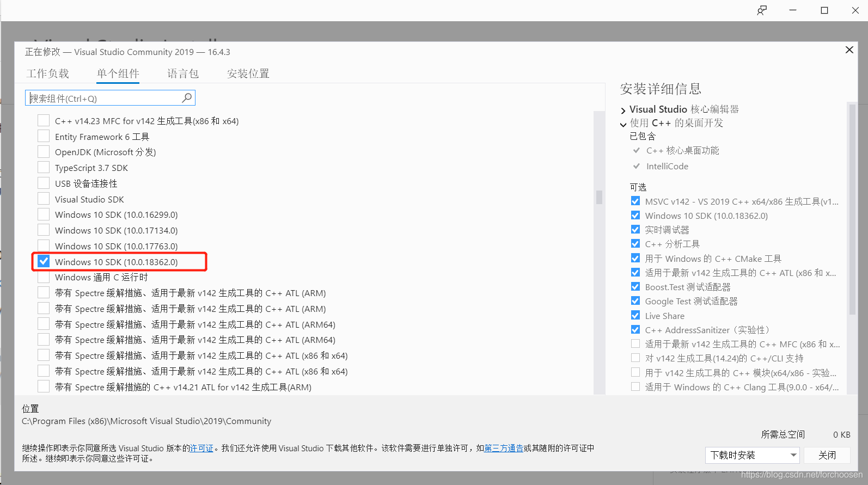
Task: Uncheck Windows 10 SDK (10.0.18362.0) in 可选 list
Action: tap(635, 215)
